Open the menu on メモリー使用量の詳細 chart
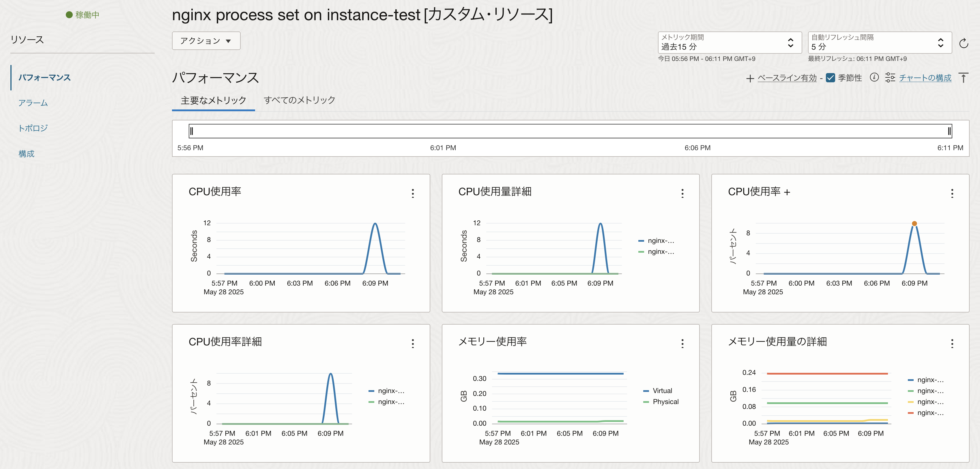 952,343
